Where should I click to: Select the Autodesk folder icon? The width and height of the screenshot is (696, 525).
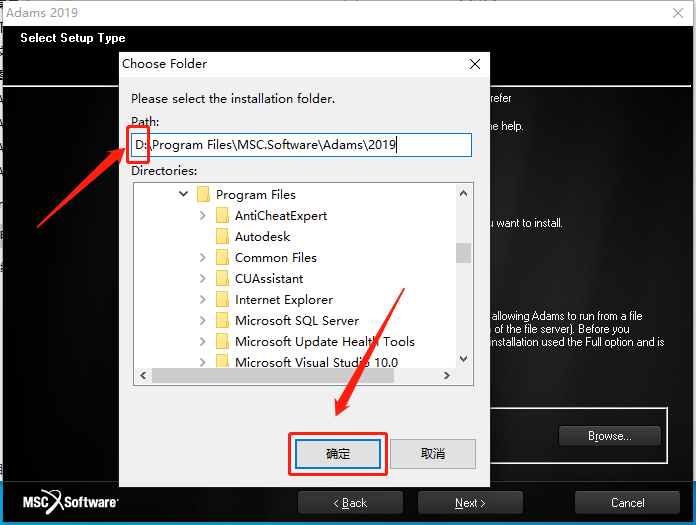click(222, 236)
